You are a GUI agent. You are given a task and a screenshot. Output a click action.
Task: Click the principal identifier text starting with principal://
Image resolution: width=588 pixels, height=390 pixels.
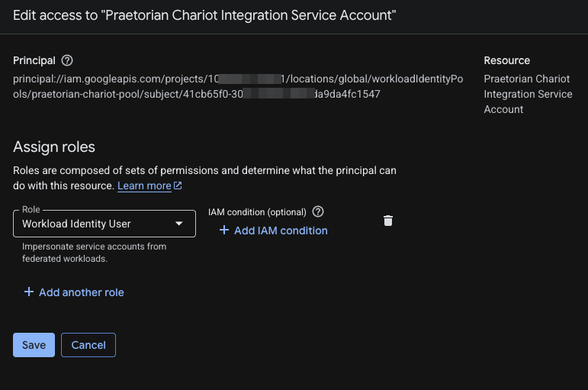tap(238, 86)
